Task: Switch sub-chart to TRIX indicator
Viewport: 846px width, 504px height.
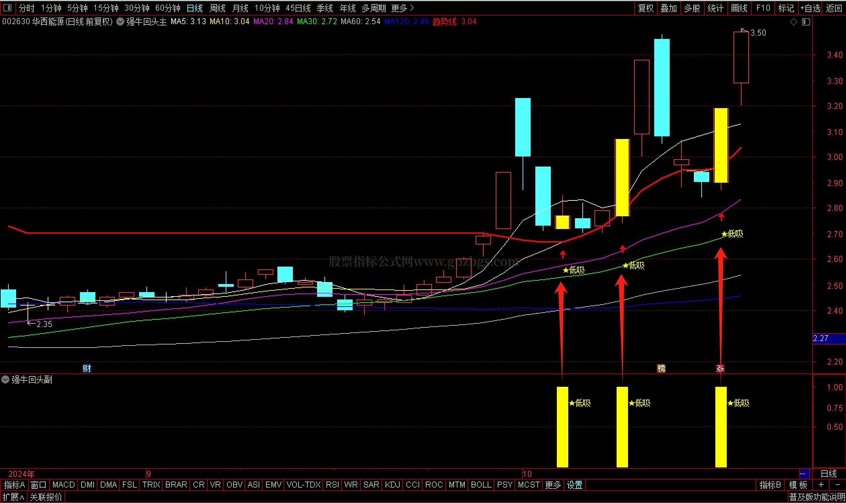Action: (151, 485)
